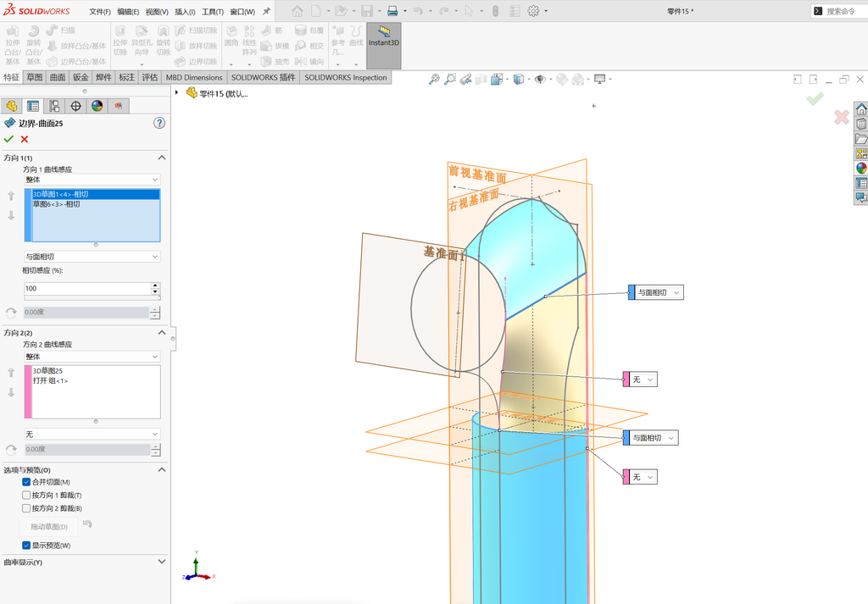Open the Appearances color ball task pane icon
Viewport: 868px width, 604px height.
(x=861, y=168)
